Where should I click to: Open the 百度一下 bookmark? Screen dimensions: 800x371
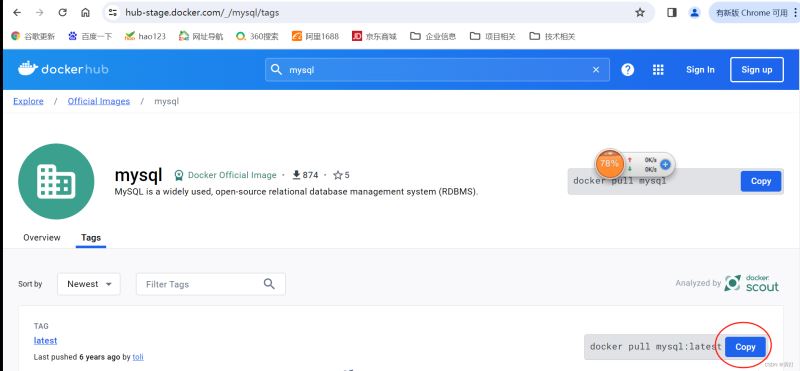90,36
